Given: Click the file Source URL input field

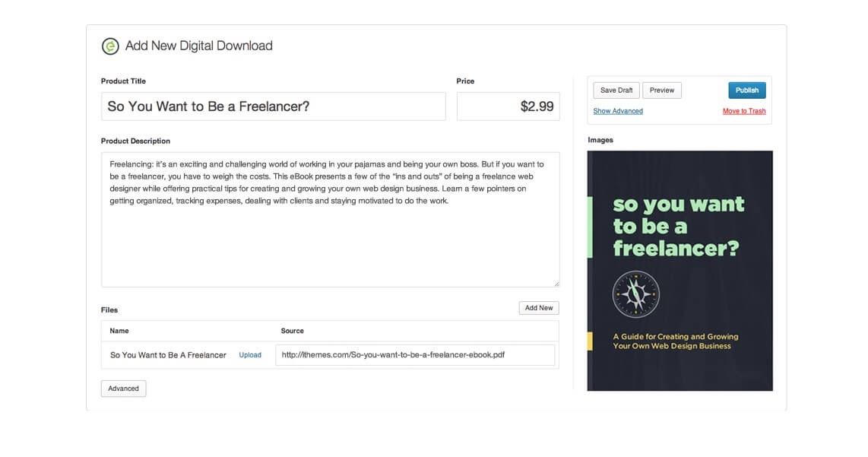Looking at the screenshot, I should (415, 355).
